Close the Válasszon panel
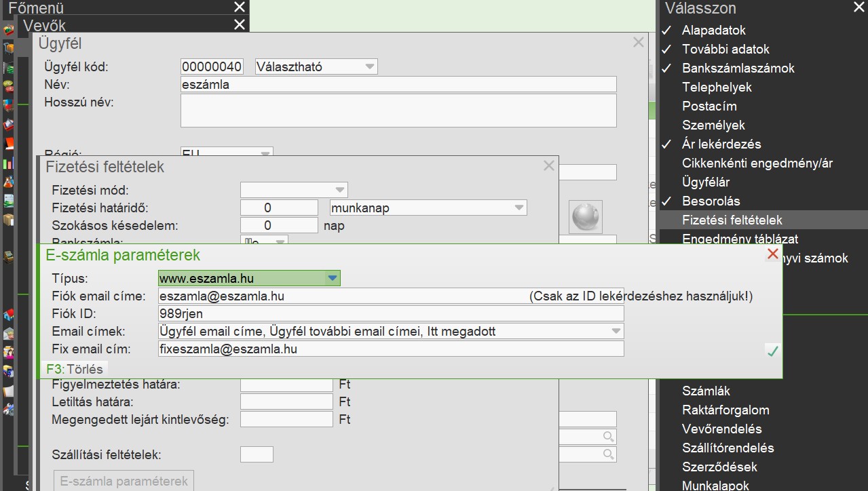 858,7
